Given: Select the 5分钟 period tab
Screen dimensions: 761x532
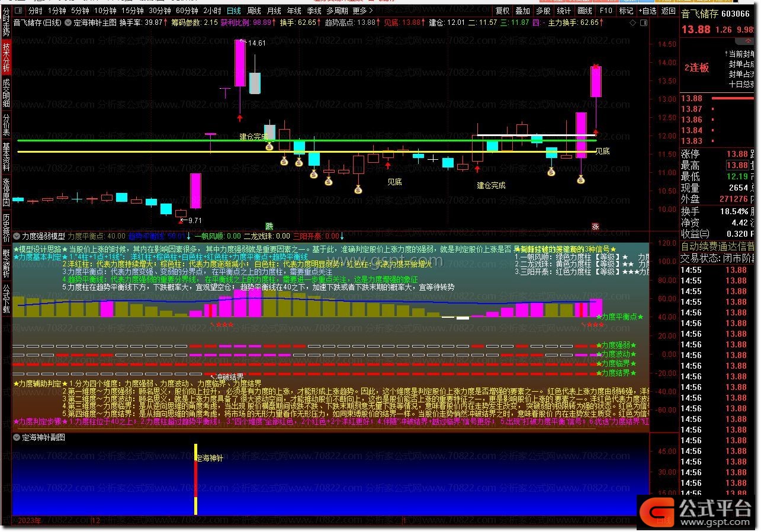Looking at the screenshot, I should pos(81,11).
